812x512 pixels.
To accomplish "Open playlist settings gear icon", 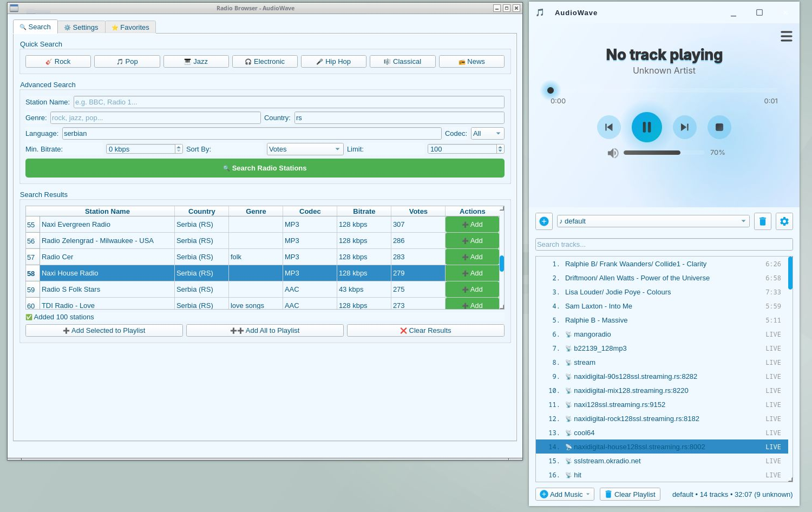I will tap(784, 221).
